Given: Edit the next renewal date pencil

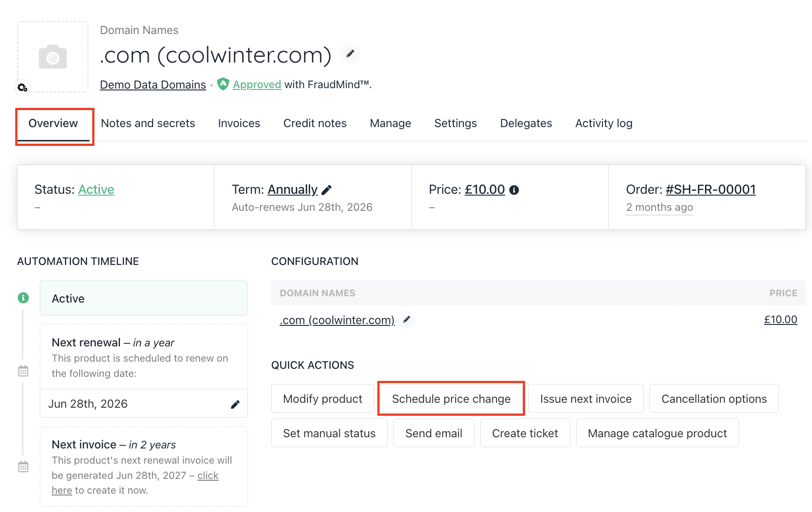Looking at the screenshot, I should 235,405.
